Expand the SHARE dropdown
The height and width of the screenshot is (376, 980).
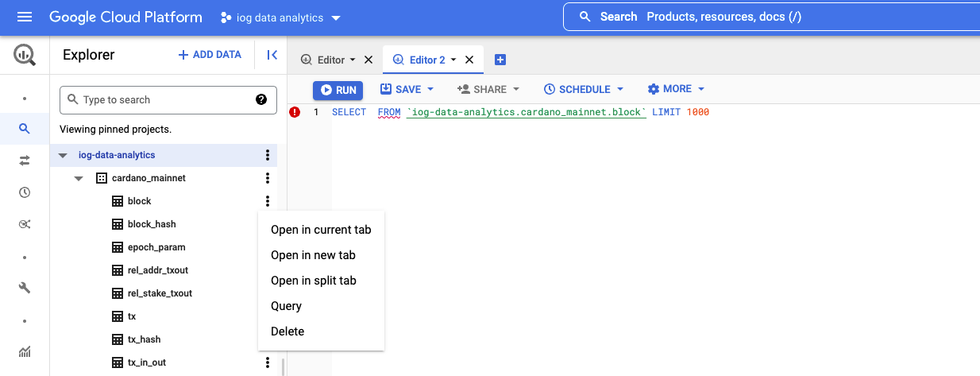pyautogui.click(x=516, y=90)
